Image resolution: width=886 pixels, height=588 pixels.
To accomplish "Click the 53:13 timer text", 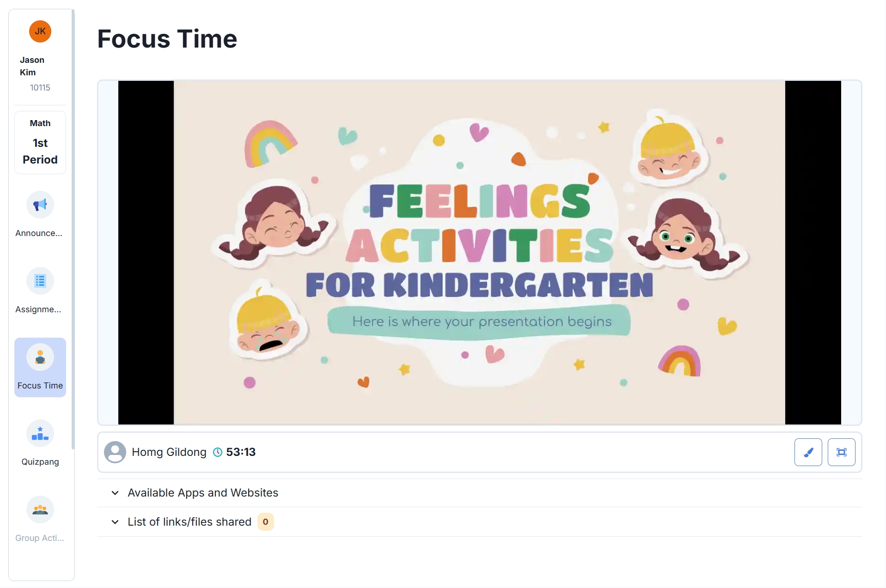I will pyautogui.click(x=241, y=452).
